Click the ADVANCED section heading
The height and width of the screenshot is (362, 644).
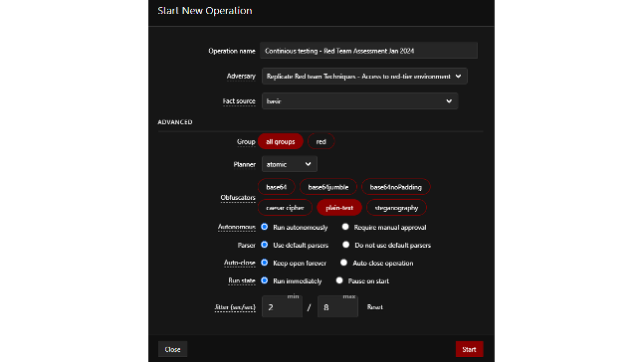click(x=175, y=122)
